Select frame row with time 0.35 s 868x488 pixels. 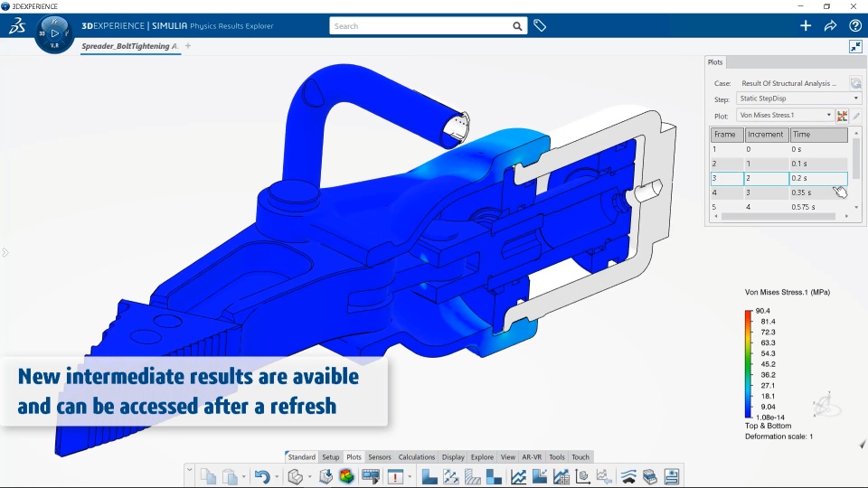(x=778, y=192)
